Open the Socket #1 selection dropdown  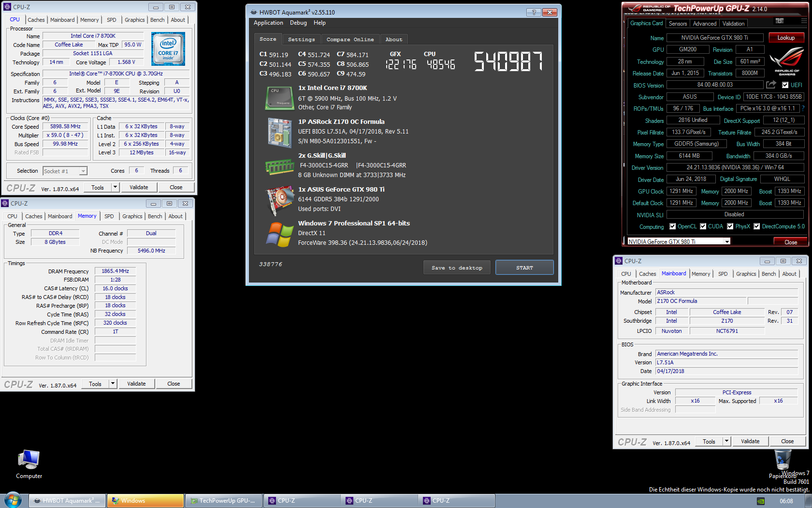65,171
